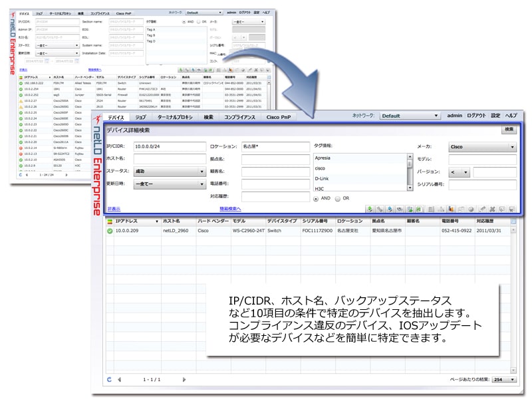The height and width of the screenshot is (399, 532).
Task: Open the 検索 tab in front window
Action: [209, 118]
